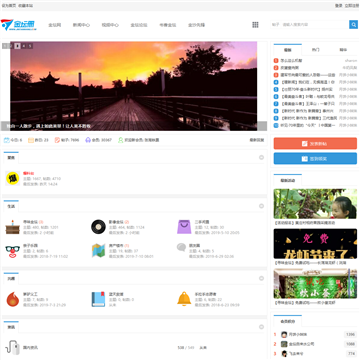
Task: Open the purple shopping bag forum
Action: (184, 227)
